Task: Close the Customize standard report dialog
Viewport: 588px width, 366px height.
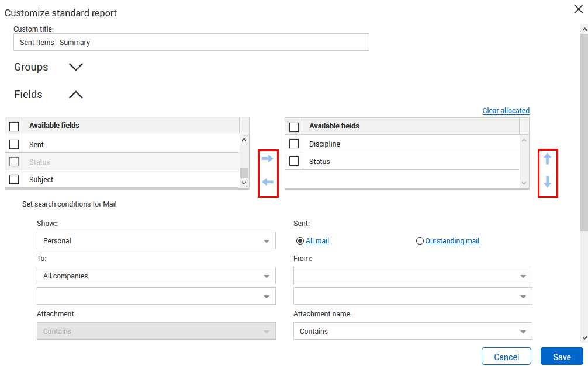Action: coord(579,9)
